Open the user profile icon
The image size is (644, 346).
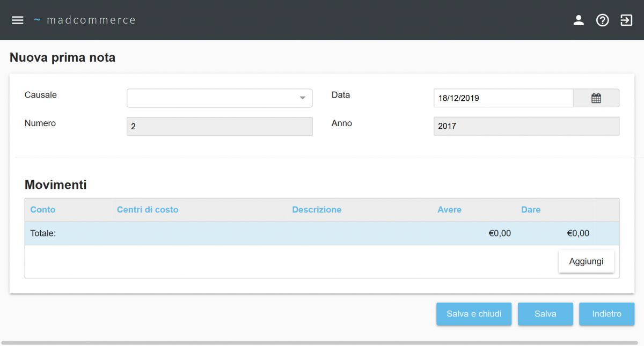(x=579, y=20)
